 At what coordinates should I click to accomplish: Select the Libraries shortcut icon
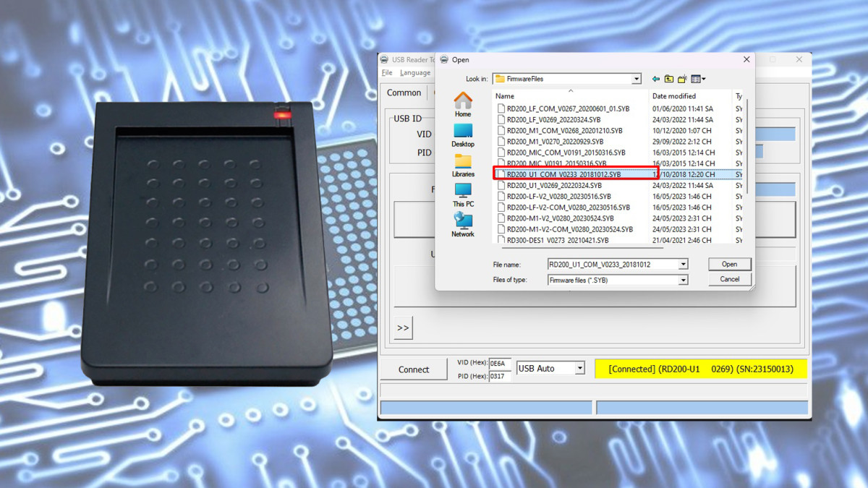[x=463, y=164]
